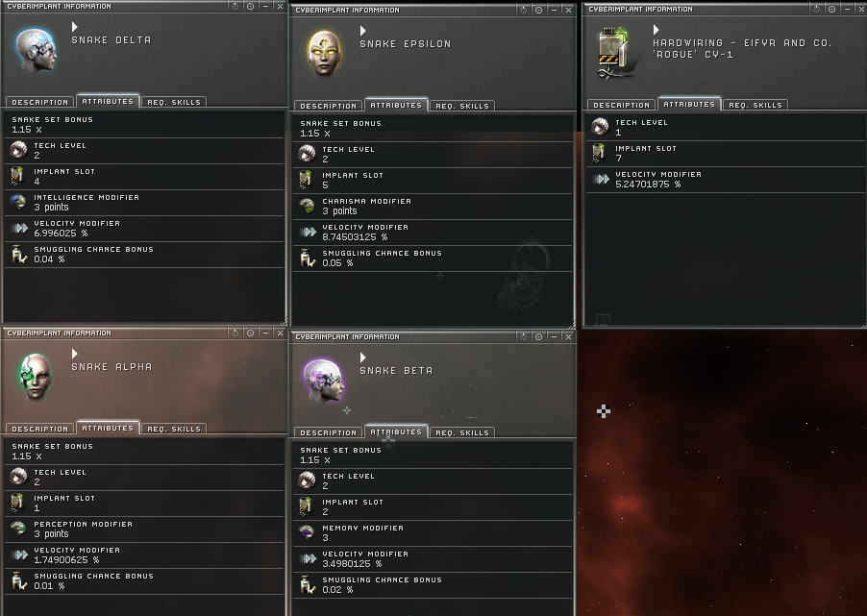Image resolution: width=867 pixels, height=616 pixels.
Task: Open the Description tab in the Snake Delta window
Action: coord(39,102)
